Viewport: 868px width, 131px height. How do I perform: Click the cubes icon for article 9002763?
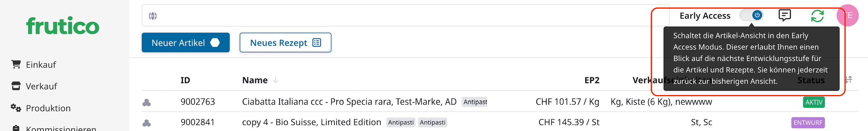pos(147,102)
